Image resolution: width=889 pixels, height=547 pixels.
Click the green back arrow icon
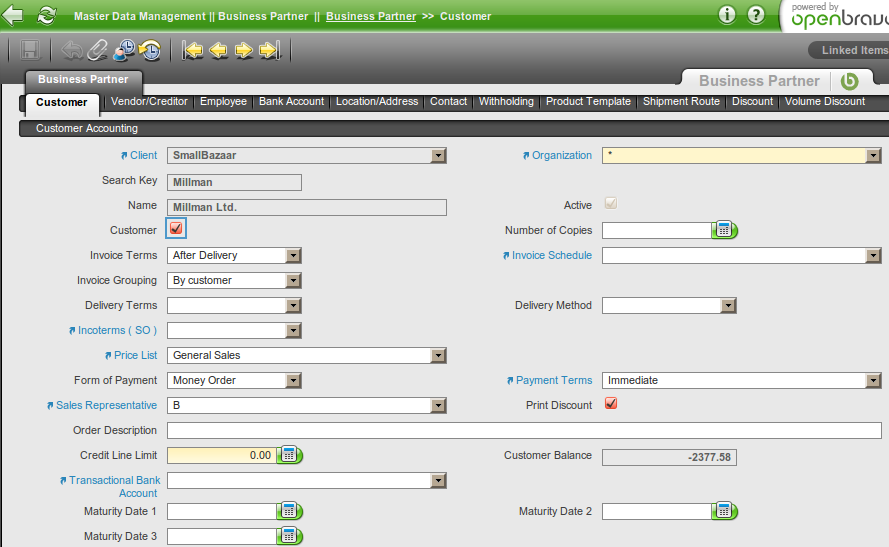click(x=13, y=15)
